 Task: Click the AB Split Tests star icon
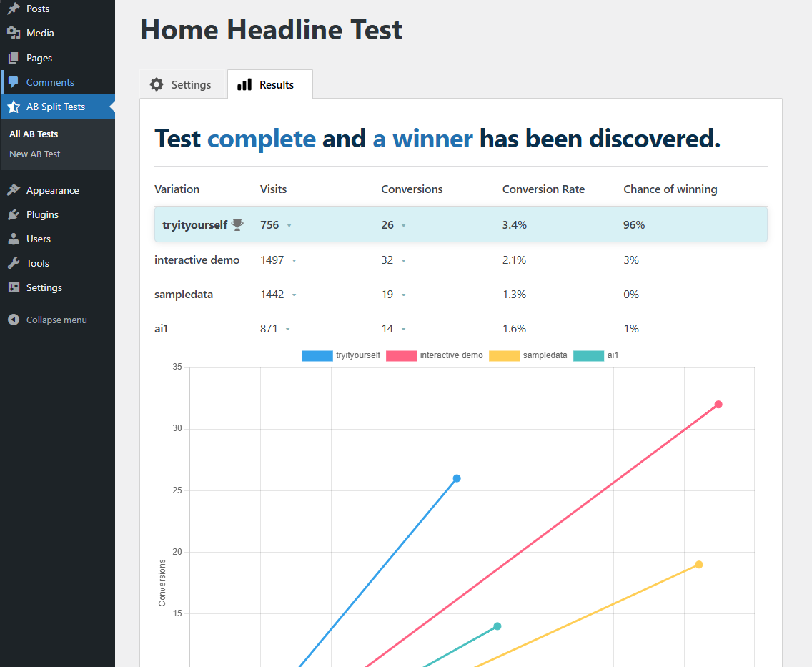coord(14,107)
